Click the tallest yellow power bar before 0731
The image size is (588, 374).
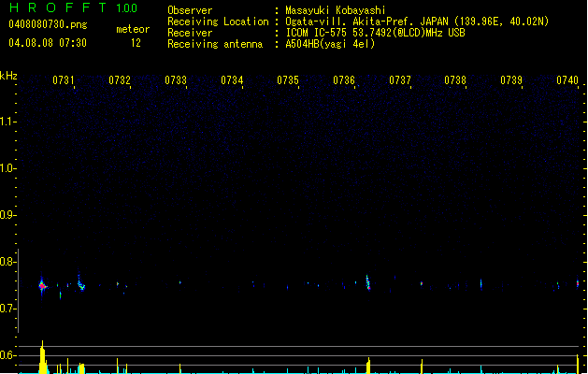click(x=43, y=357)
